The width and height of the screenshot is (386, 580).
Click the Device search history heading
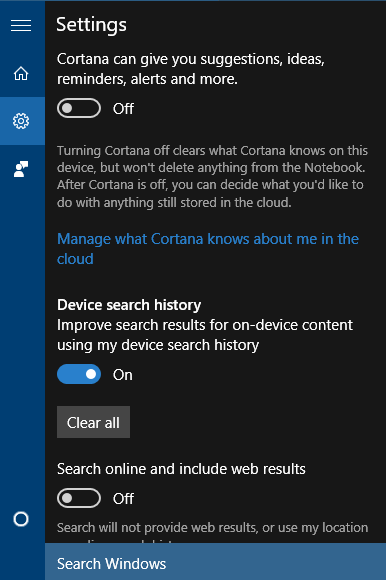tap(129, 305)
